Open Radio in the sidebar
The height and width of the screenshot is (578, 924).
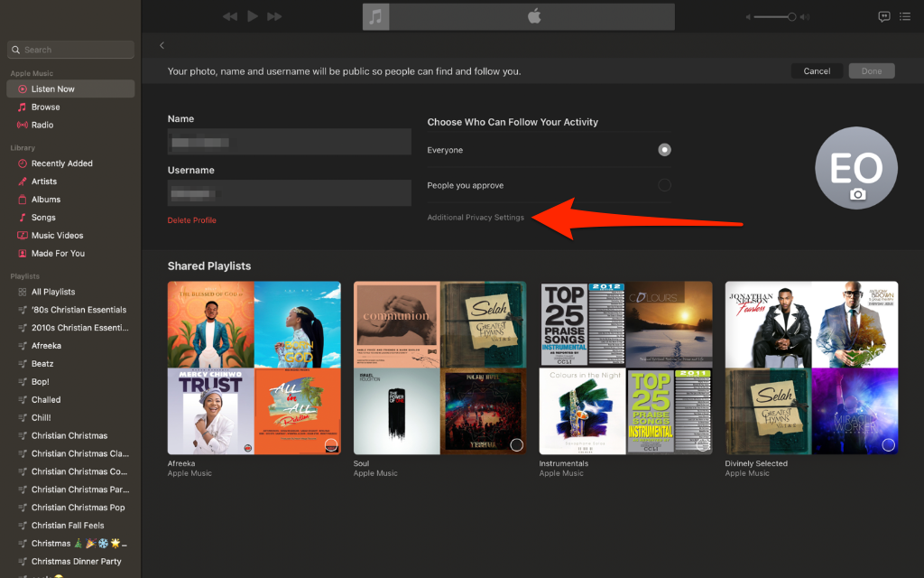(42, 125)
